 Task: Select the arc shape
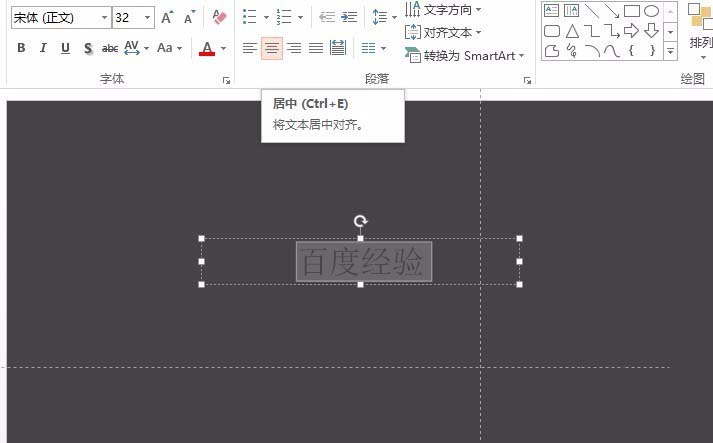click(x=592, y=50)
